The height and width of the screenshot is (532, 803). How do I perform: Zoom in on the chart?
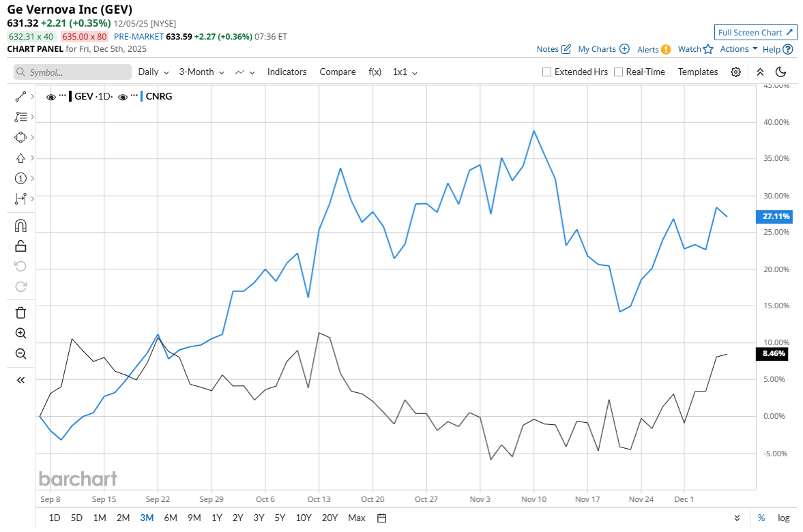pyautogui.click(x=20, y=334)
